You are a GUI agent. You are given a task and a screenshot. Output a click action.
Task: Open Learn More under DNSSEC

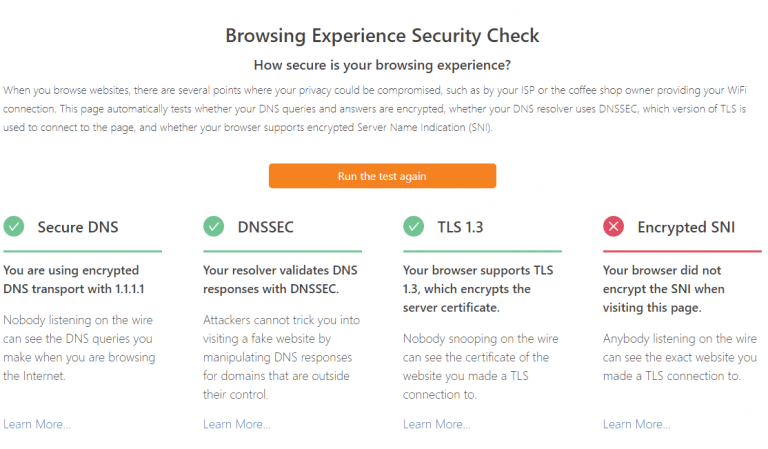click(x=237, y=424)
